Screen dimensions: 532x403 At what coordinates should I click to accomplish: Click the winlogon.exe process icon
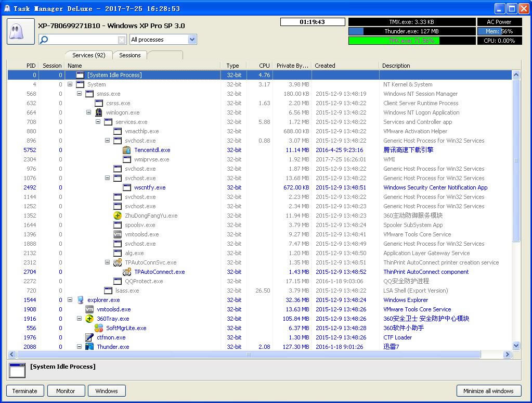point(99,112)
